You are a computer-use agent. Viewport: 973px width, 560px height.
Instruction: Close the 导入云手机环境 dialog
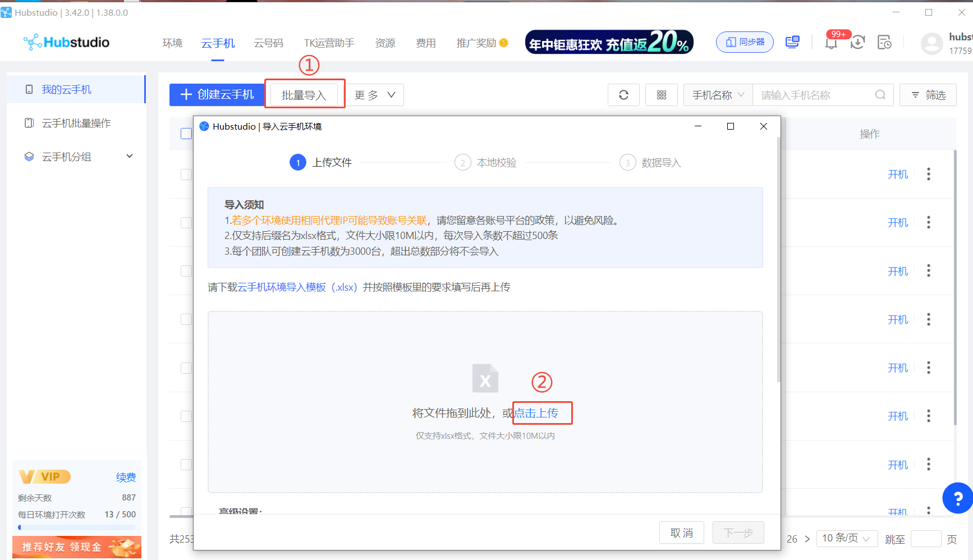coord(764,126)
